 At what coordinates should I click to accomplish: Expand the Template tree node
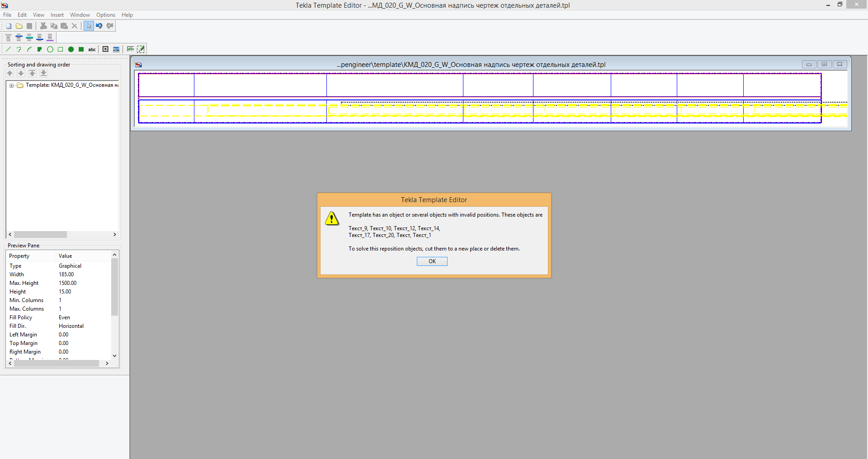(11, 85)
